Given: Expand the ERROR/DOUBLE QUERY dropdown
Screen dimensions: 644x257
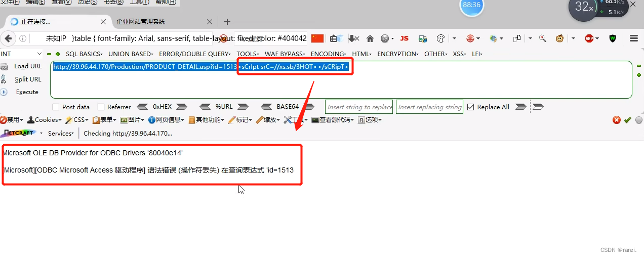Looking at the screenshot, I should click(x=195, y=54).
